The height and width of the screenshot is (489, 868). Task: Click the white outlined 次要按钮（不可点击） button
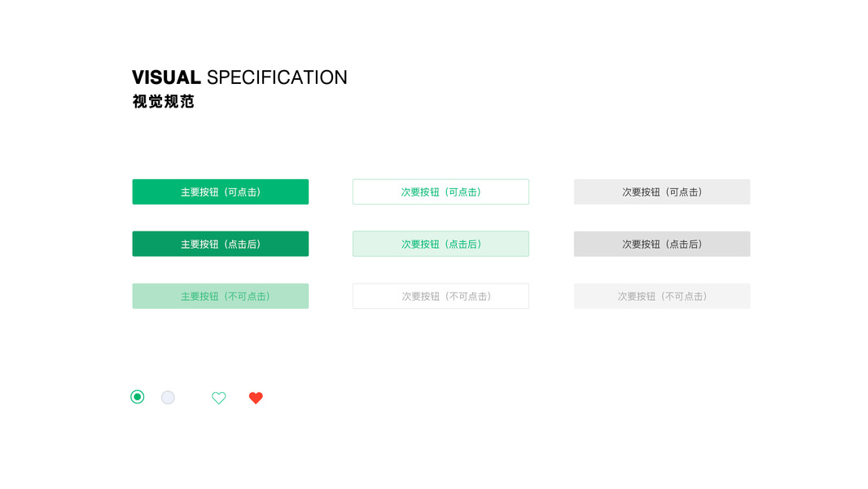441,296
